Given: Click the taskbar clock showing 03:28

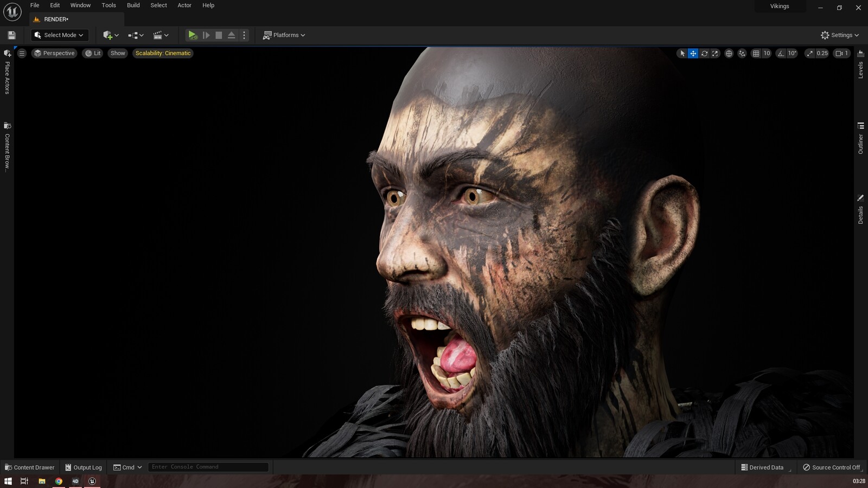Looking at the screenshot, I should pos(859,481).
